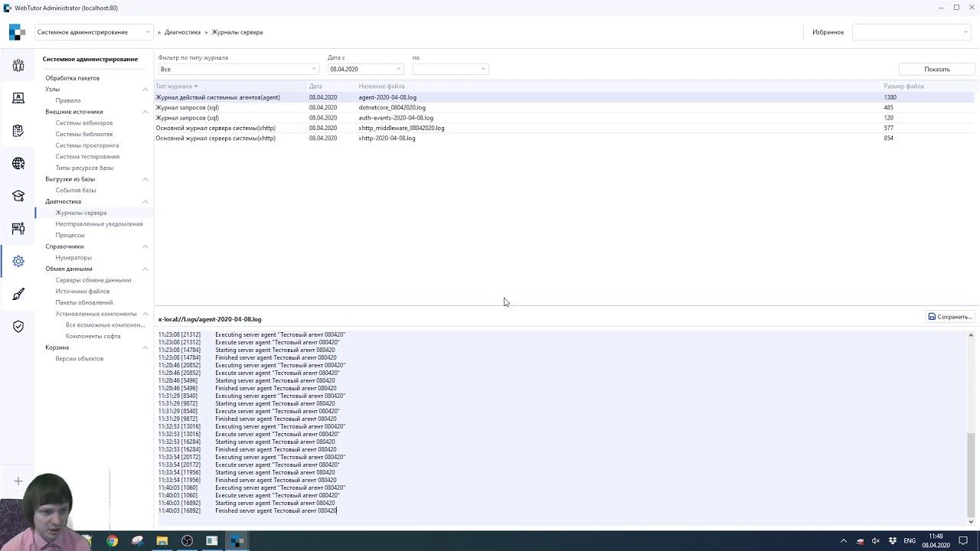Open 'Системы прокторинга' tree item
This screenshot has width=980, height=551.
point(87,145)
